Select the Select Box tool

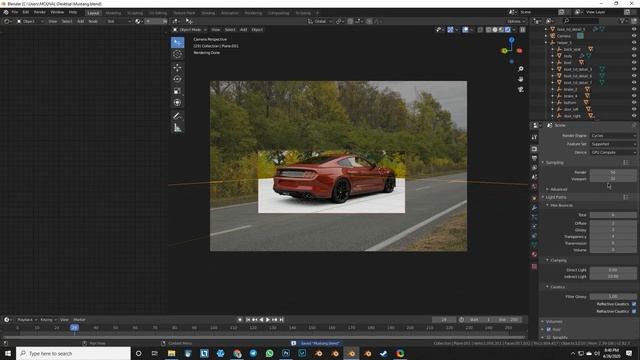click(x=178, y=43)
